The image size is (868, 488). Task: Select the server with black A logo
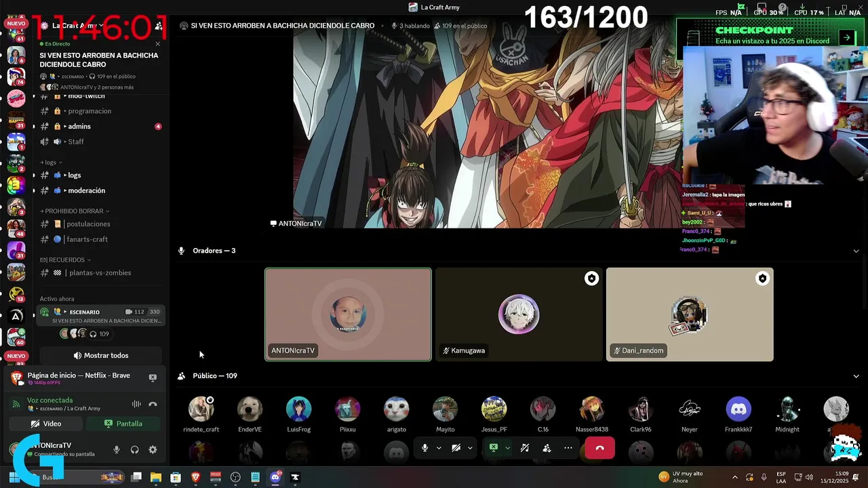(x=16, y=316)
